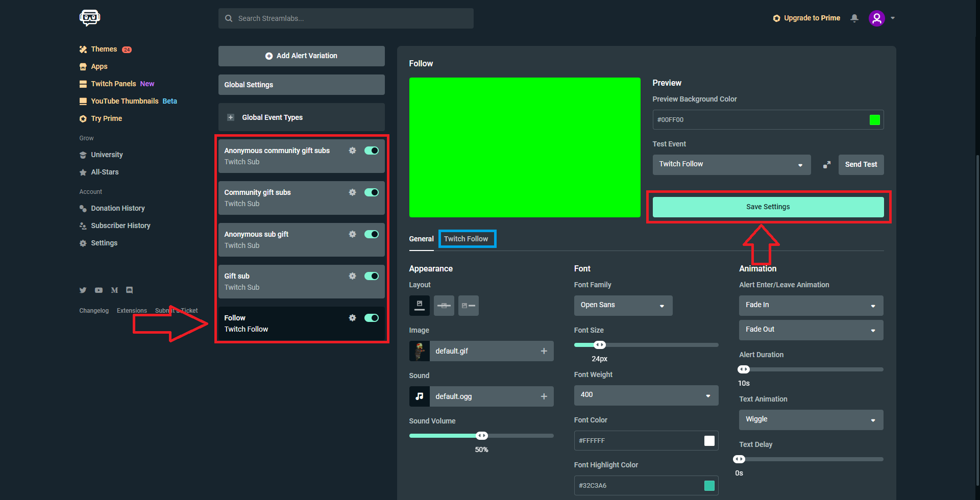Open the Medium social icon

point(114,290)
